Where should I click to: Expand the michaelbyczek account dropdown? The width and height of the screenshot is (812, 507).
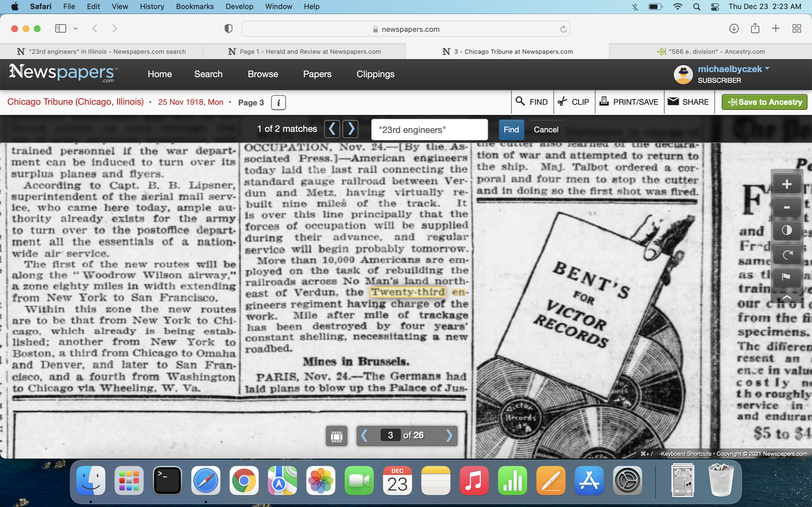(767, 69)
